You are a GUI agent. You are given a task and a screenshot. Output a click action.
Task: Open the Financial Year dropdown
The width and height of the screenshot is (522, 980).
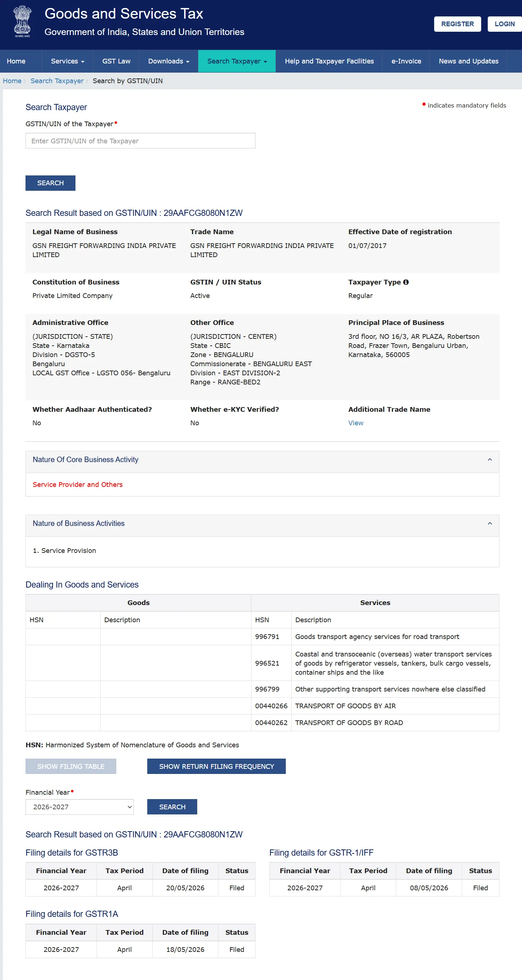click(x=79, y=807)
